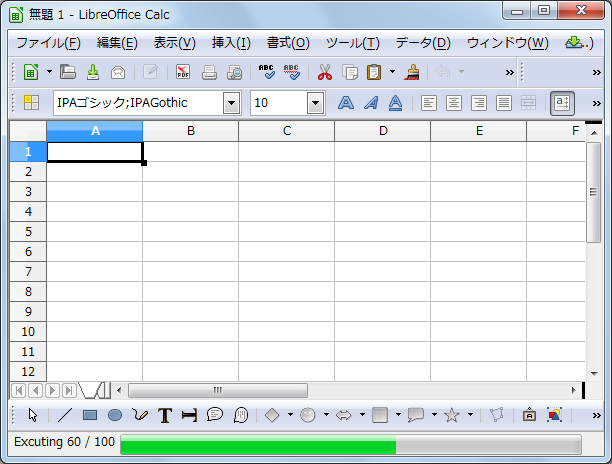Open the font name dropdown list
Screen dimensions: 612x464
coord(231,103)
